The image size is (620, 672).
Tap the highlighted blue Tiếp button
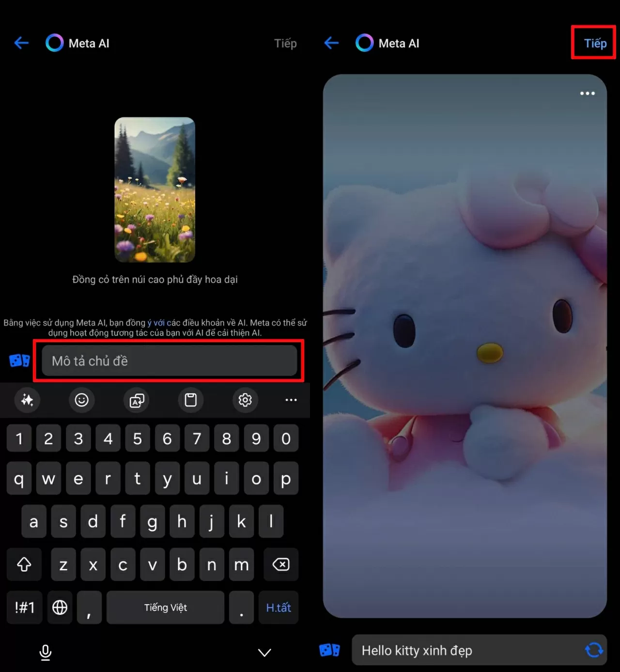click(595, 43)
